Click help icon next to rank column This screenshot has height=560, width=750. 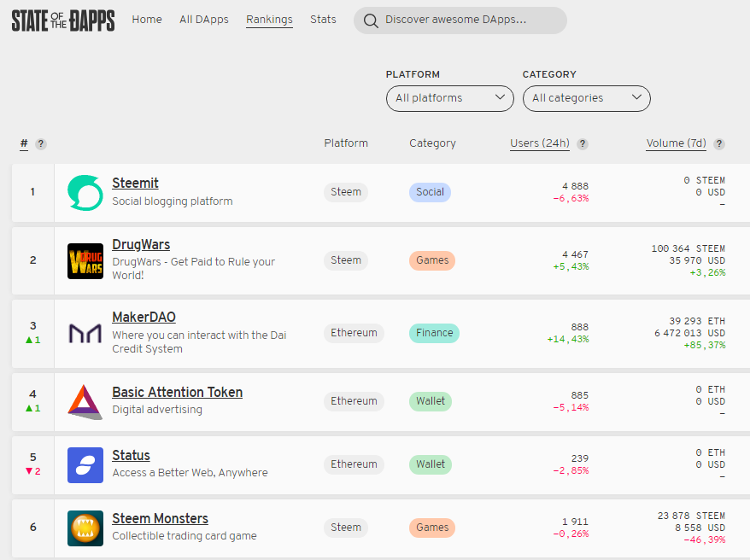tap(41, 144)
